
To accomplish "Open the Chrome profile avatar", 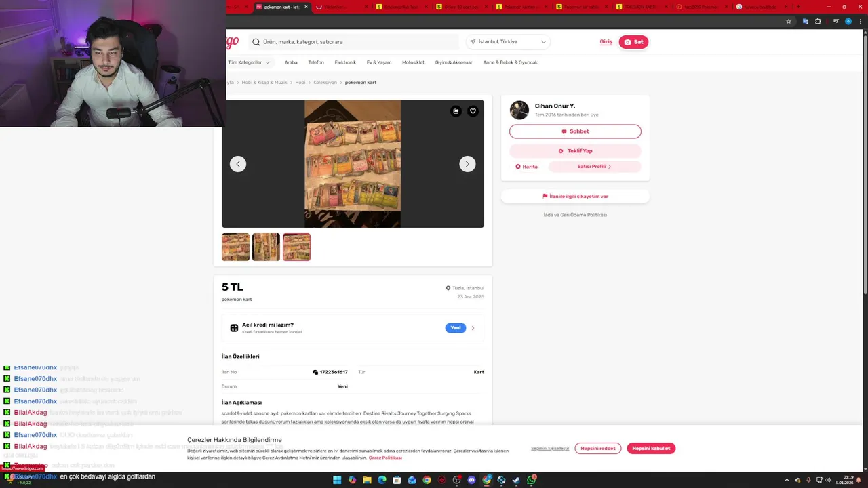I will [848, 22].
